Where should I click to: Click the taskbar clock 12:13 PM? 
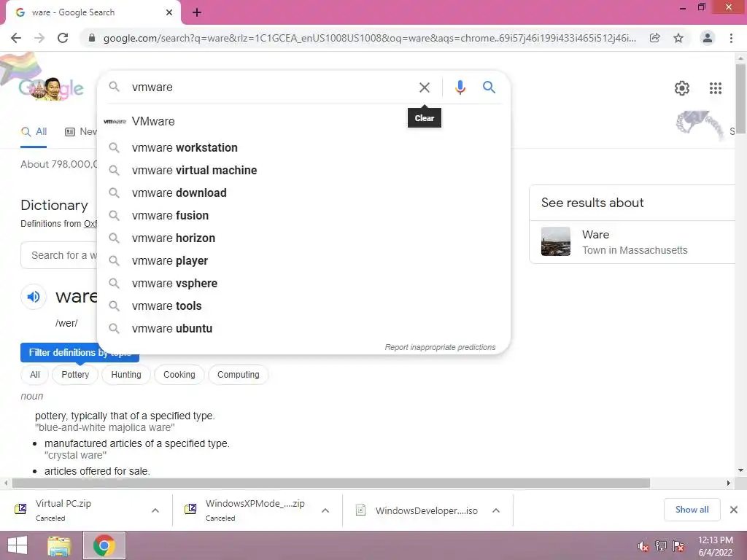point(716,540)
